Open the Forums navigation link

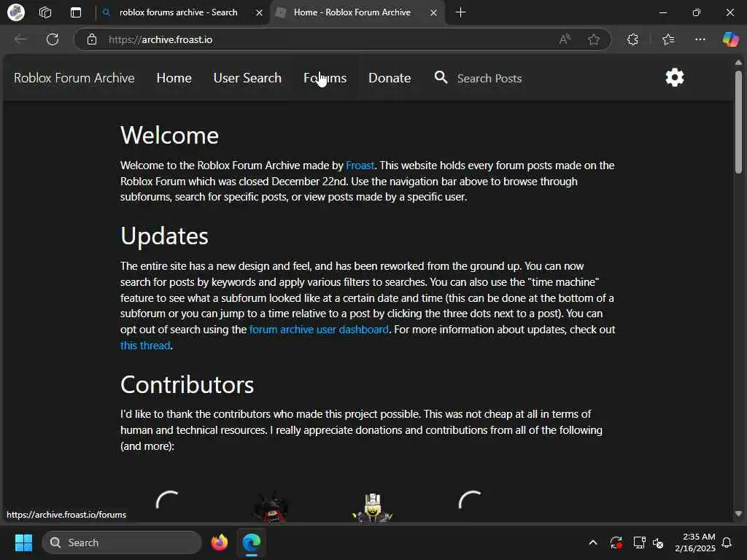click(325, 77)
